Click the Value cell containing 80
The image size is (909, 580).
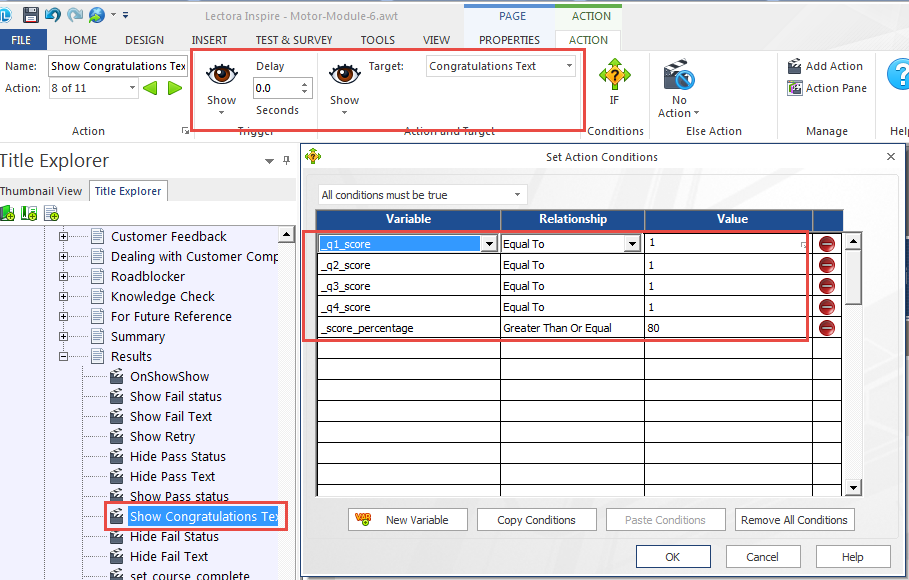click(x=728, y=328)
